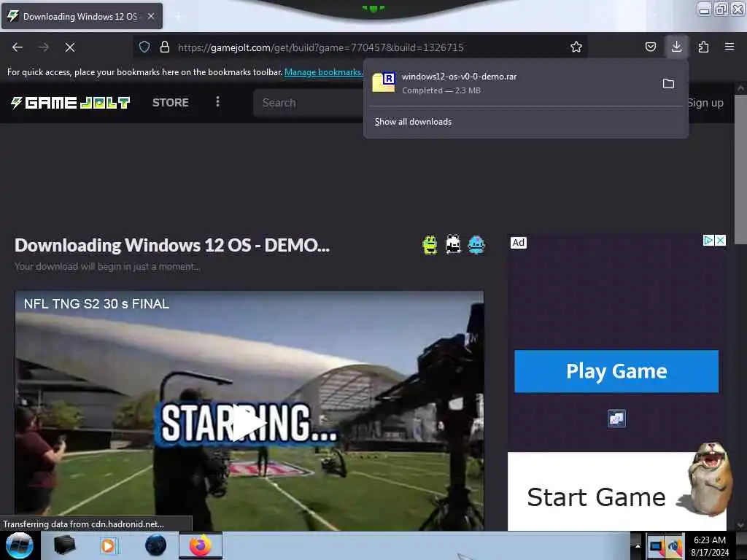747x560 pixels.
Task: Click the site security padlock icon
Action: [x=165, y=47]
